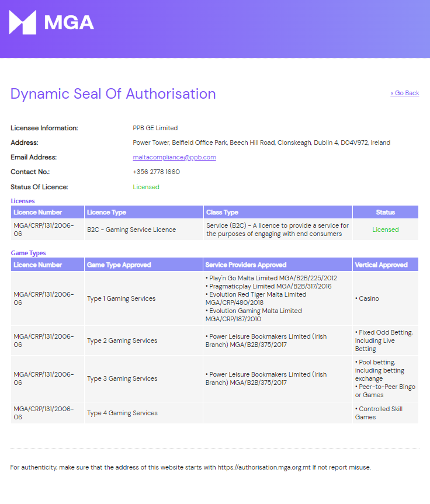
Task: Click the Service (B2C) class type description
Action: [x=278, y=230]
